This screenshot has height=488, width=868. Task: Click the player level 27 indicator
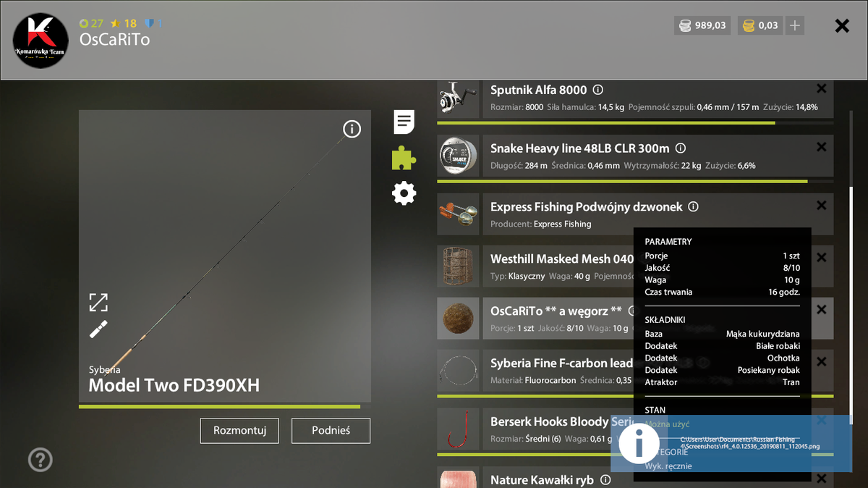pyautogui.click(x=91, y=23)
